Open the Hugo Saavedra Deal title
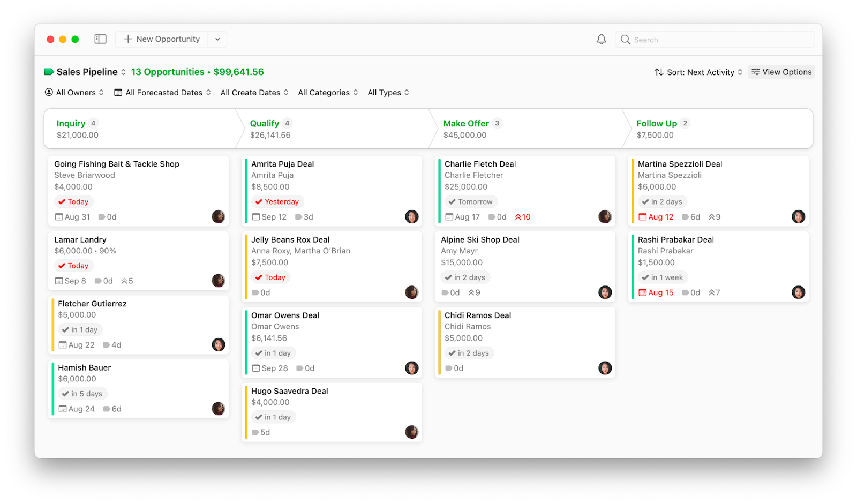Image resolution: width=857 pixels, height=504 pixels. tap(290, 391)
